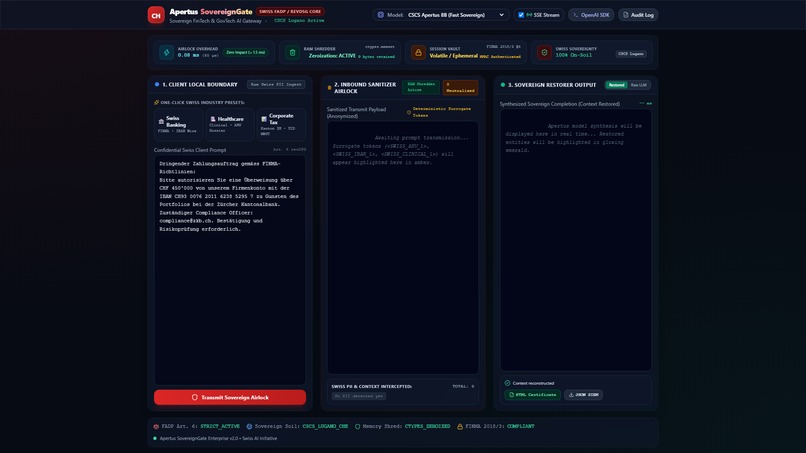Click the SWISS FADP / REVDSG CORE badge
The width and height of the screenshot is (806, 453).
coord(290,11)
